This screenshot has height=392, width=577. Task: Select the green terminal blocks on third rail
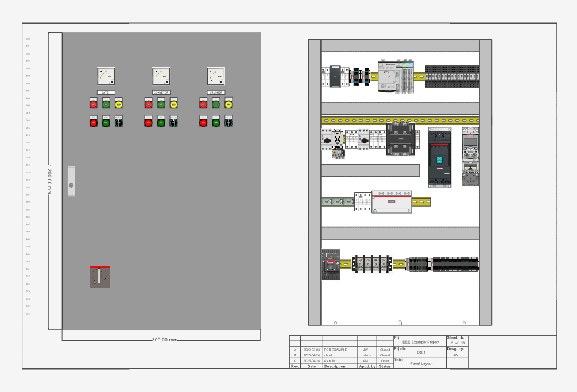click(338, 201)
